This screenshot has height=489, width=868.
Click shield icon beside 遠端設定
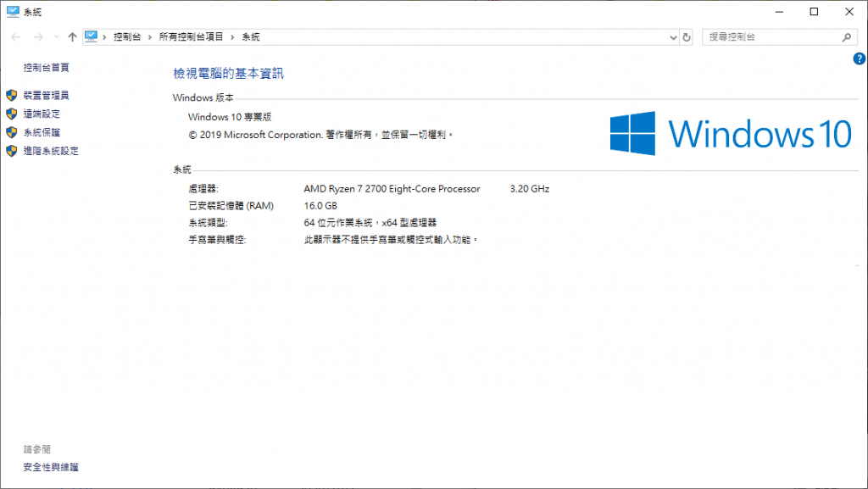point(12,114)
